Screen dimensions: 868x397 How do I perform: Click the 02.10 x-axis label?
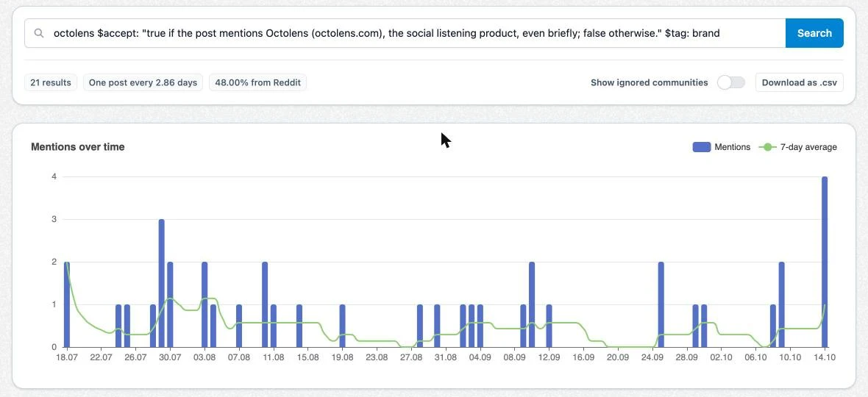tap(721, 358)
